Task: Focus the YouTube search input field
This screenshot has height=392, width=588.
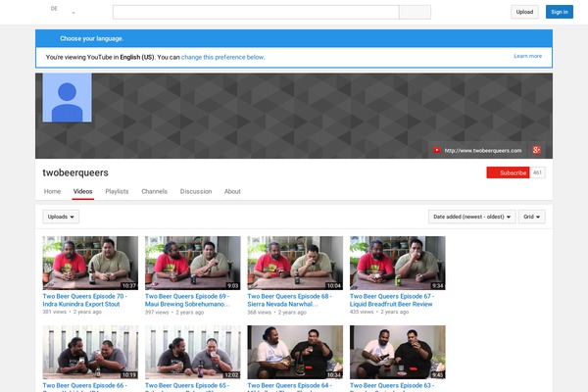Action: 255,12
